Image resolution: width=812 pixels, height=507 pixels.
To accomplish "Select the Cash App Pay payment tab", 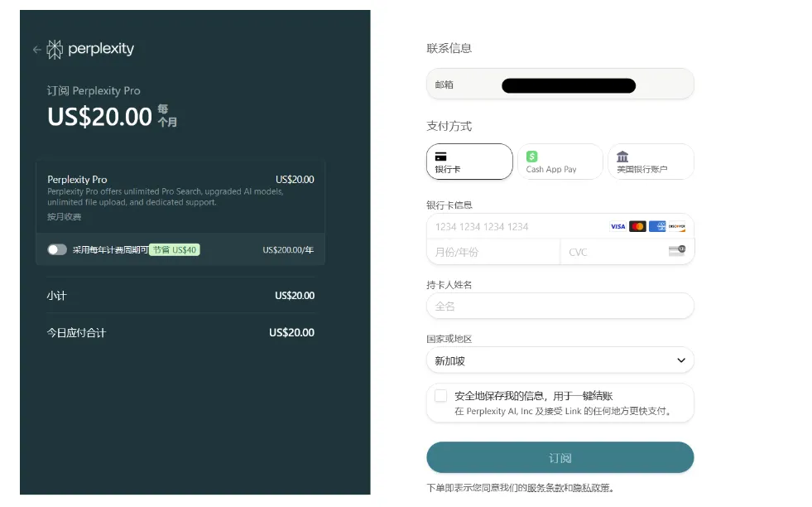I will click(x=560, y=162).
